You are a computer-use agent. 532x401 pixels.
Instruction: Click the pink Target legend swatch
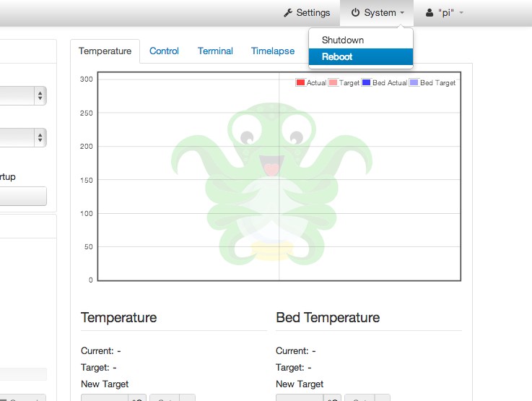[333, 82]
